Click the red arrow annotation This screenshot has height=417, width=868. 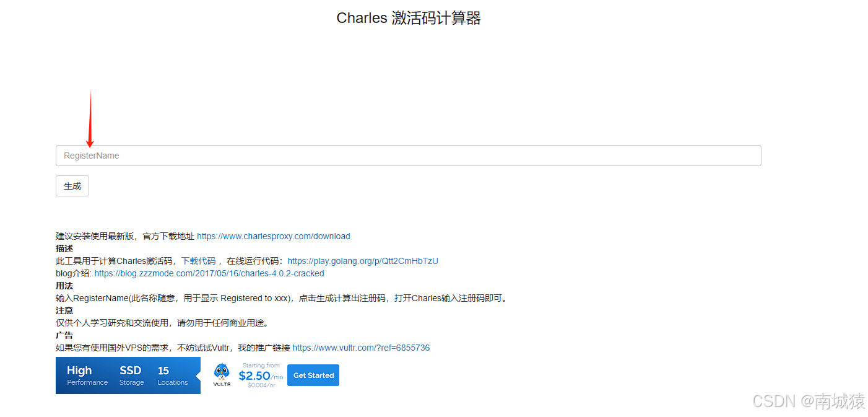90,119
